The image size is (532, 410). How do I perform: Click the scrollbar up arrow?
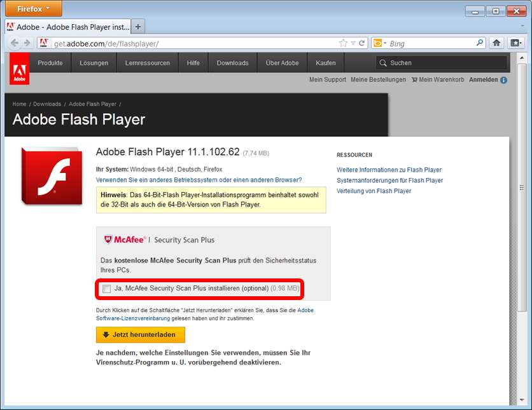pos(522,58)
